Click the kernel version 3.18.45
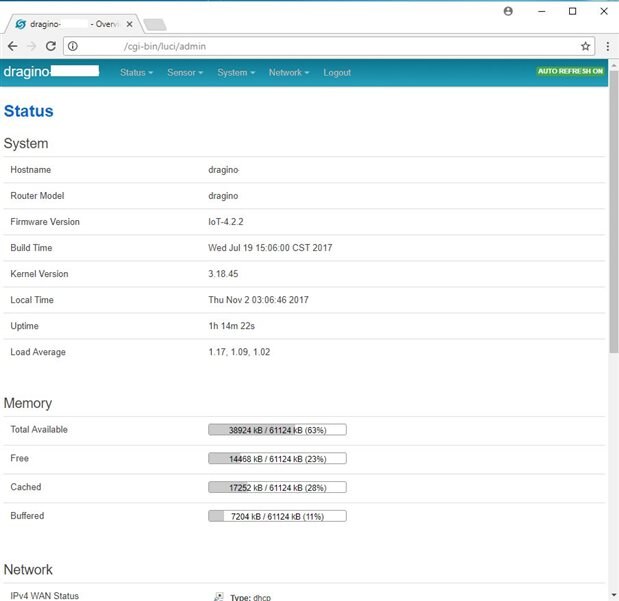 click(223, 274)
